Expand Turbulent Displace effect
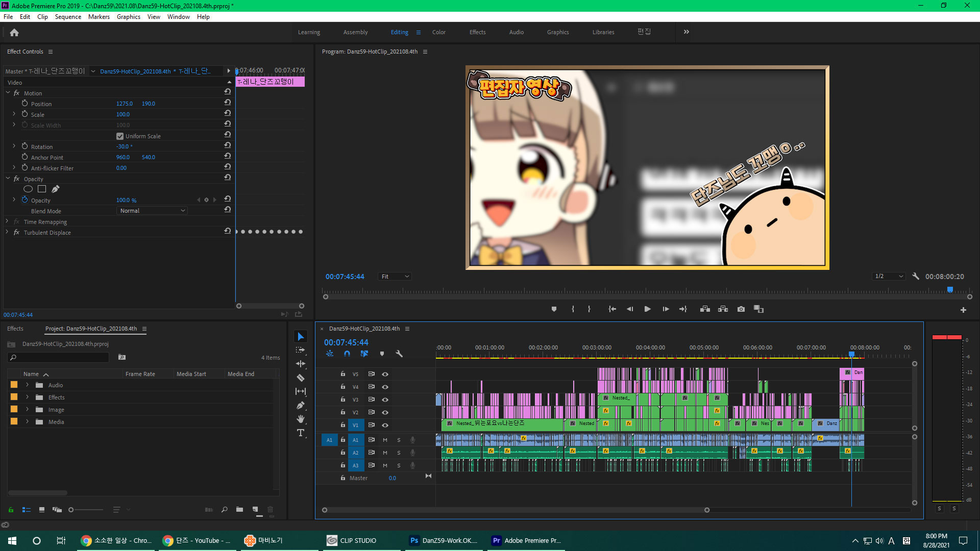Screen dimensions: 980x551 tap(7, 232)
